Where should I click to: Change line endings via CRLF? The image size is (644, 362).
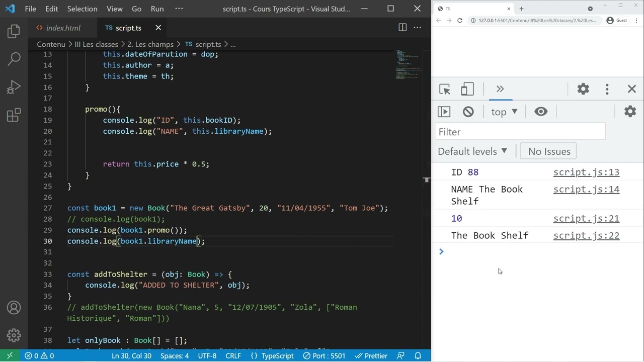(233, 355)
